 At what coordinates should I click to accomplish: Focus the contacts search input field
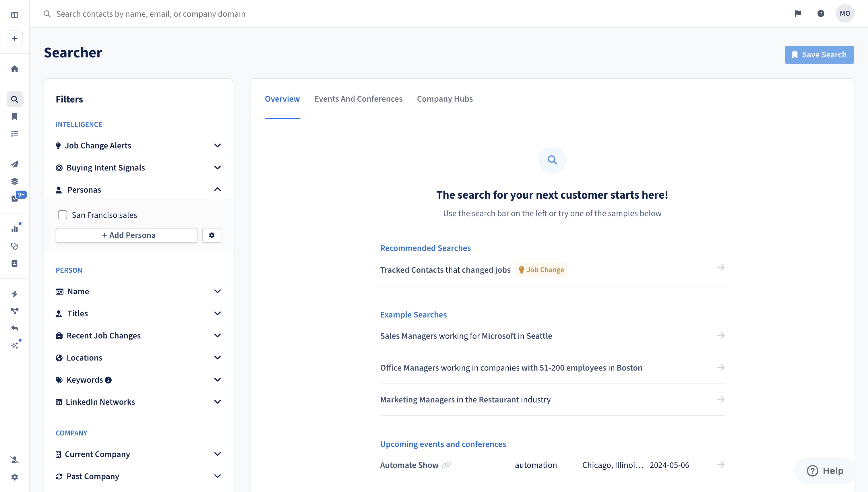click(151, 14)
